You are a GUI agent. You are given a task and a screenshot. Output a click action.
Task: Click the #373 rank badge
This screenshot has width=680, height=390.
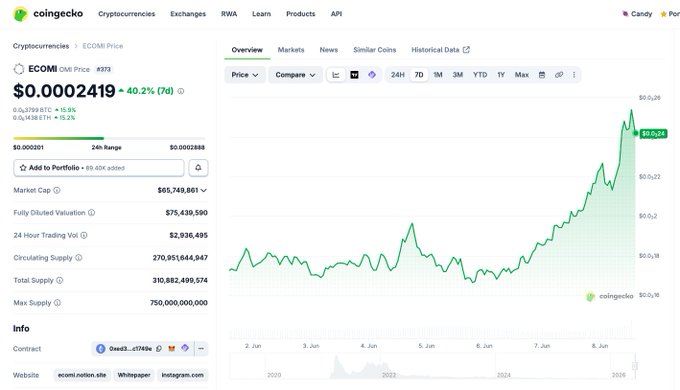103,69
